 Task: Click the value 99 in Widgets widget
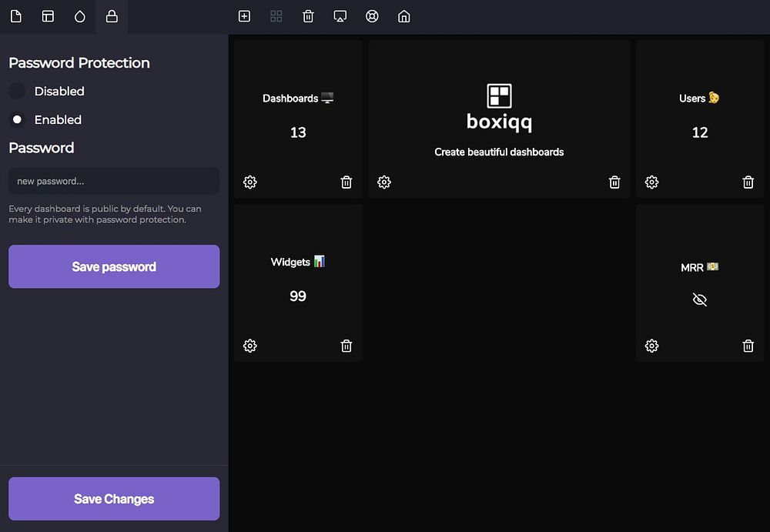(297, 296)
